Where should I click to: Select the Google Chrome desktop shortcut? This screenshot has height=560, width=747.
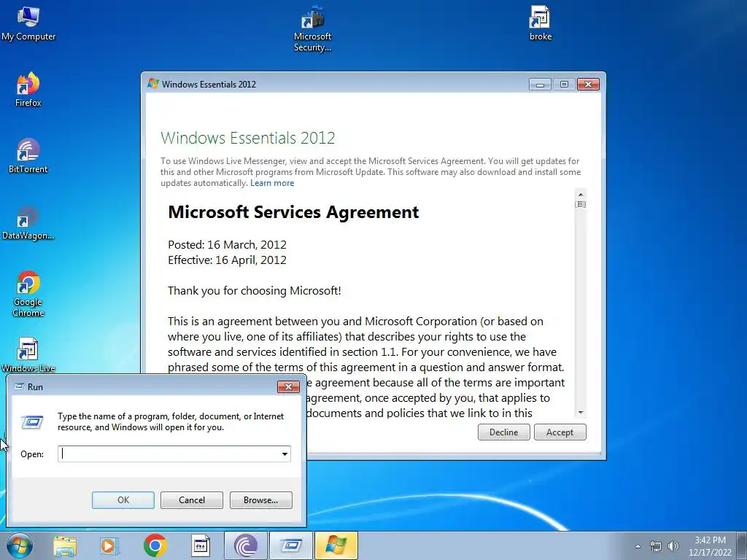click(28, 294)
